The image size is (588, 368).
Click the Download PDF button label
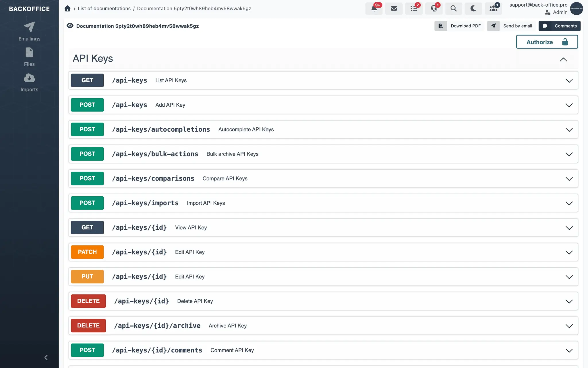click(465, 26)
